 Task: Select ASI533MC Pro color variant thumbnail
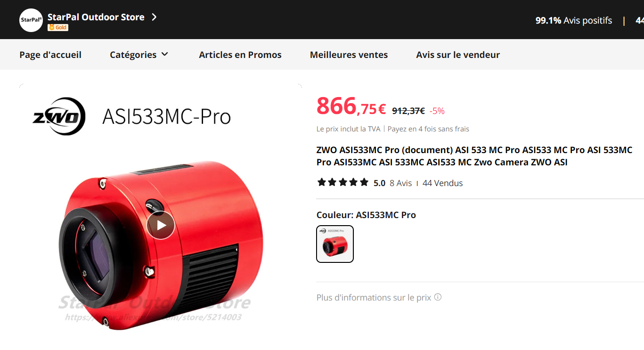point(335,244)
